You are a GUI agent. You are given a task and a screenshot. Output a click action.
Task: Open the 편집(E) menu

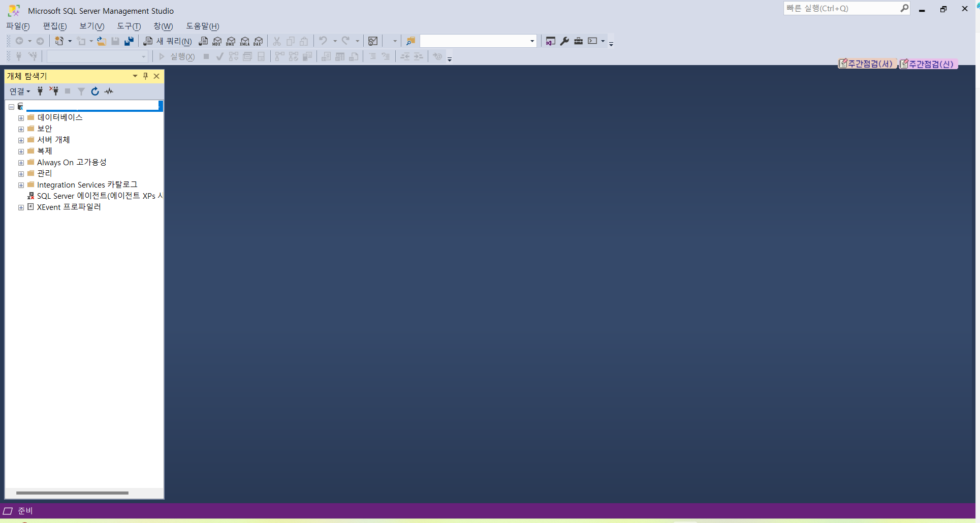55,26
